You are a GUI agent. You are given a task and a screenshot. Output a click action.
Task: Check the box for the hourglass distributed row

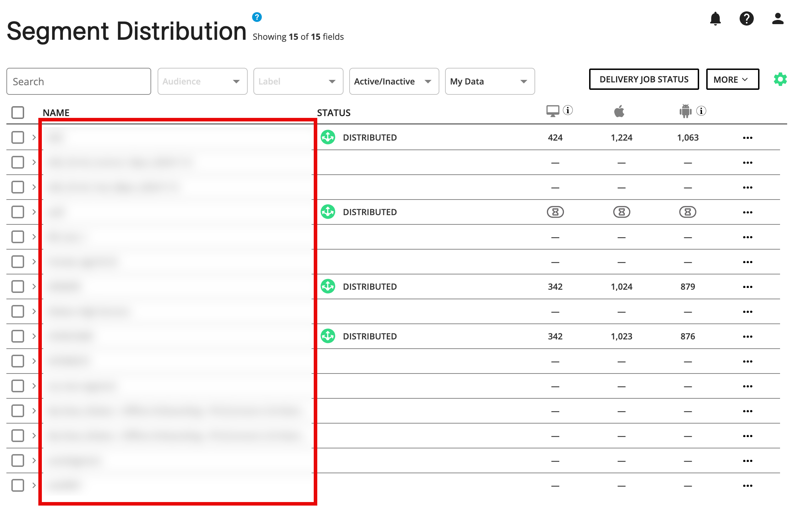(18, 212)
